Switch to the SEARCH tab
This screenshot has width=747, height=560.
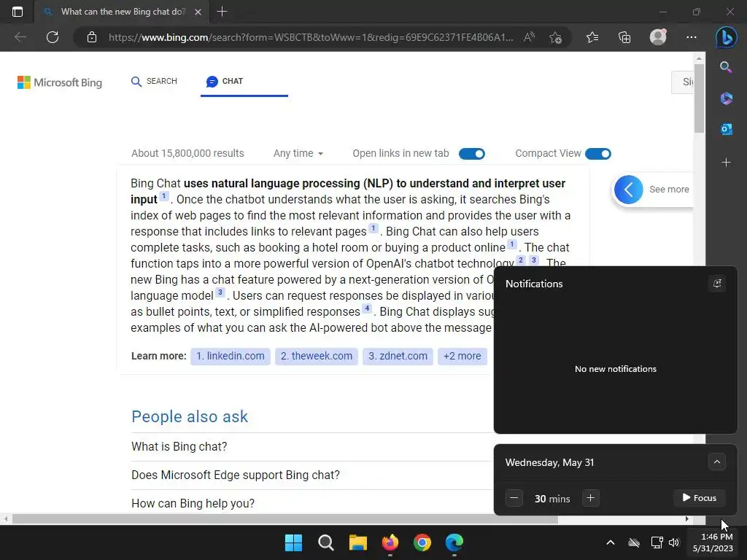coord(154,82)
